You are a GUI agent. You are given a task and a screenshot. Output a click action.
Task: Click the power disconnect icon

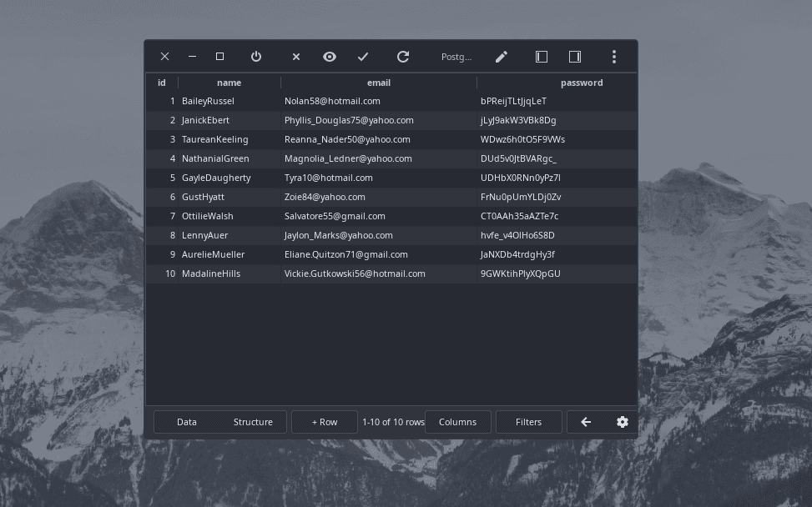(x=256, y=57)
